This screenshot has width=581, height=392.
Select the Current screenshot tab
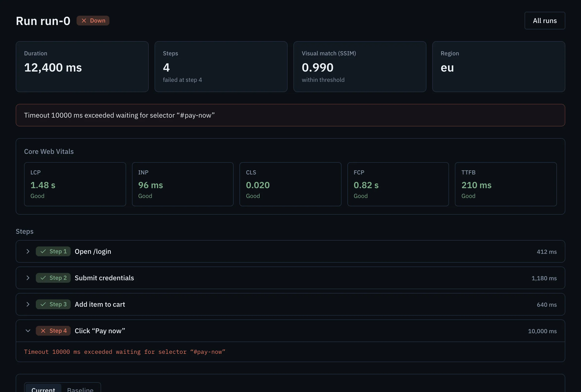coord(43,389)
